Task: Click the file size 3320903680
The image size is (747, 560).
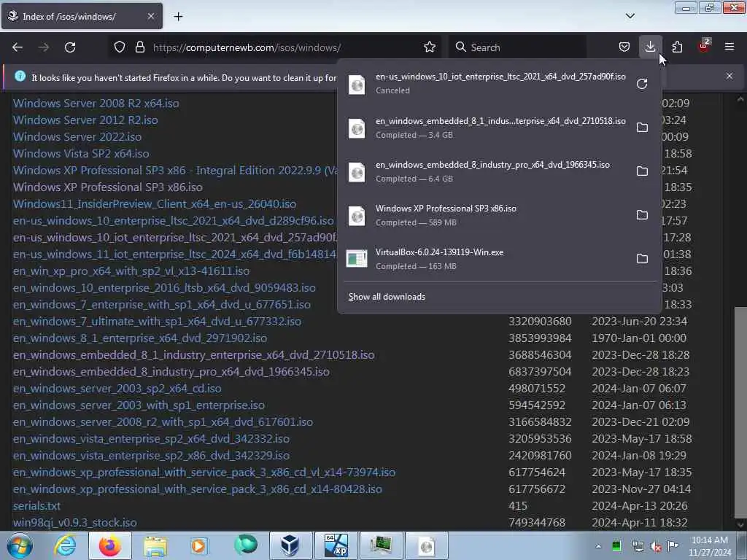Action: (x=540, y=322)
